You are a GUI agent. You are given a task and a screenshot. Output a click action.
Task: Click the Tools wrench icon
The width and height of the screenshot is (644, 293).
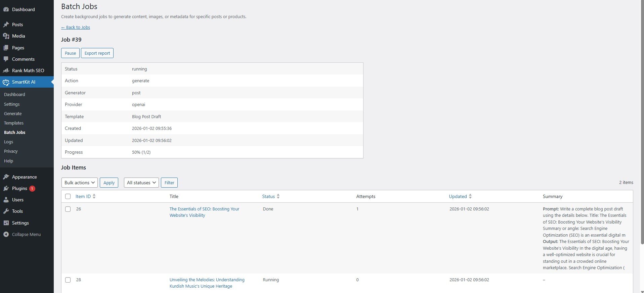[x=6, y=211]
